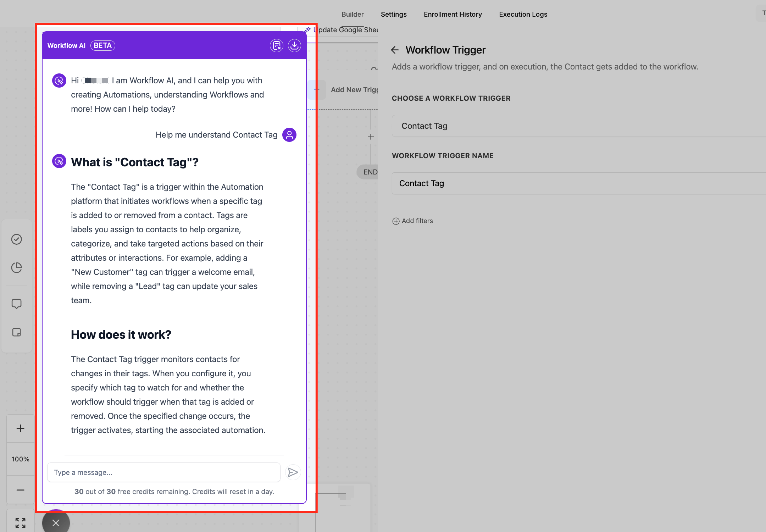Click the download chat icon in Workflow AI header
The width and height of the screenshot is (766, 532).
click(294, 45)
